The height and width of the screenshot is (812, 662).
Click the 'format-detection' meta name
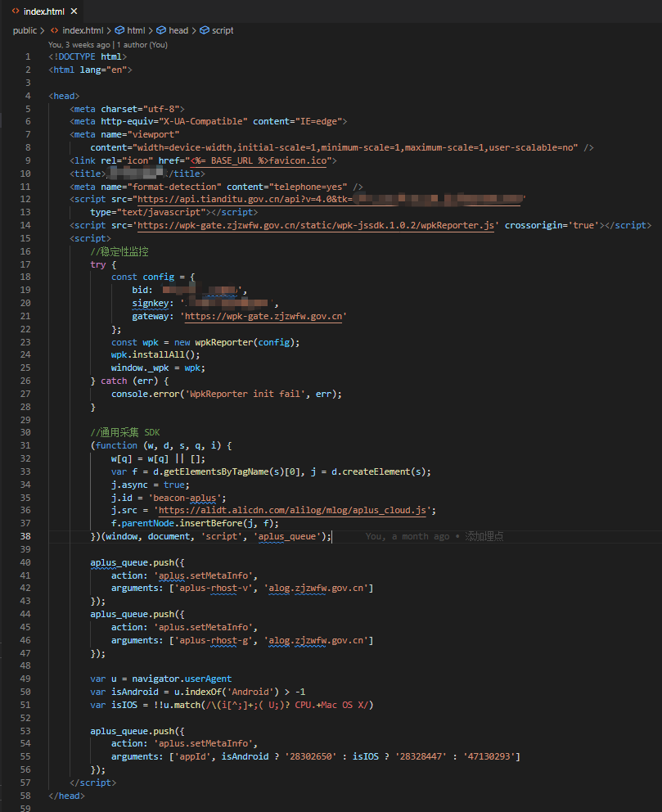coord(174,187)
